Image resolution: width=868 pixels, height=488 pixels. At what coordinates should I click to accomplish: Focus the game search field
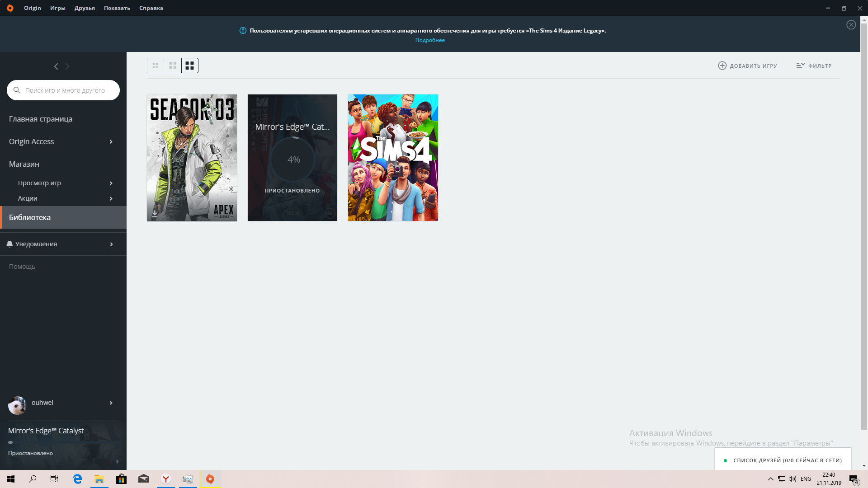(63, 90)
